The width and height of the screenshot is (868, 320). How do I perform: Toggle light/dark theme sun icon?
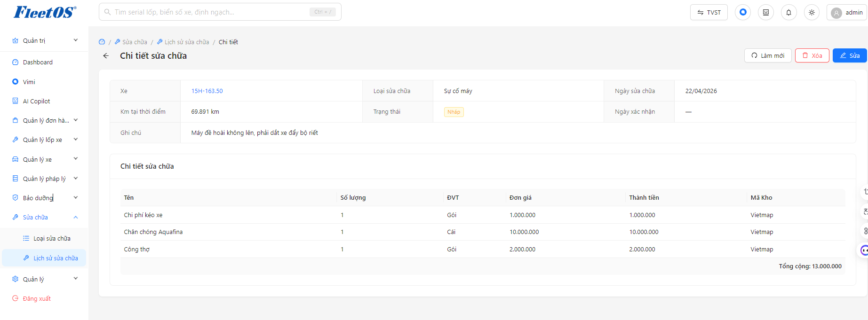click(812, 12)
